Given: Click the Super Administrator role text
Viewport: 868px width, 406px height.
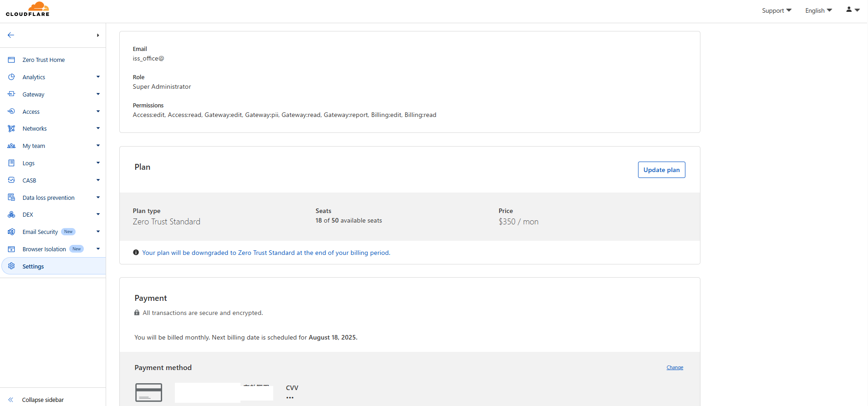Looking at the screenshot, I should pos(162,86).
